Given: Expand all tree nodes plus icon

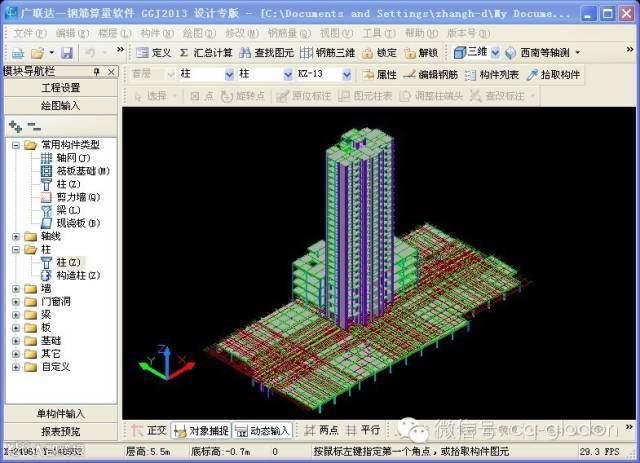Looking at the screenshot, I should [x=16, y=127].
